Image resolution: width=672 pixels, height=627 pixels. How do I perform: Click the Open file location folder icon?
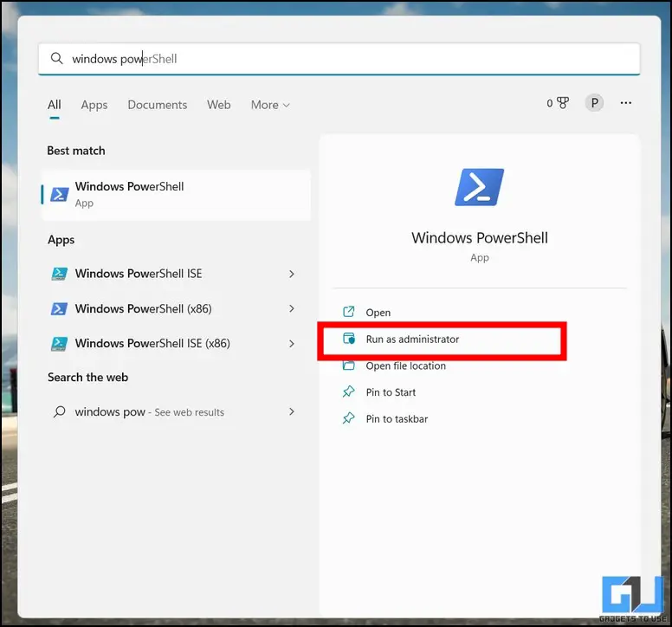pyautogui.click(x=349, y=365)
